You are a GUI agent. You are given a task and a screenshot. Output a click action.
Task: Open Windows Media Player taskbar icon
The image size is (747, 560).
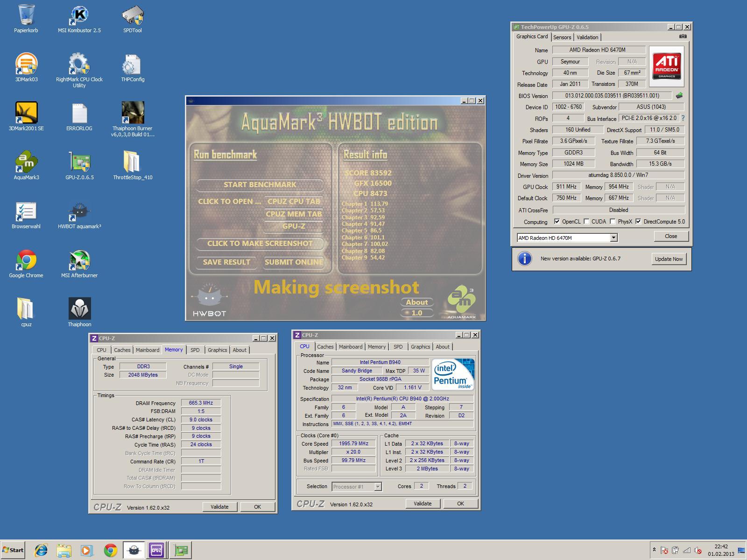pos(87,550)
